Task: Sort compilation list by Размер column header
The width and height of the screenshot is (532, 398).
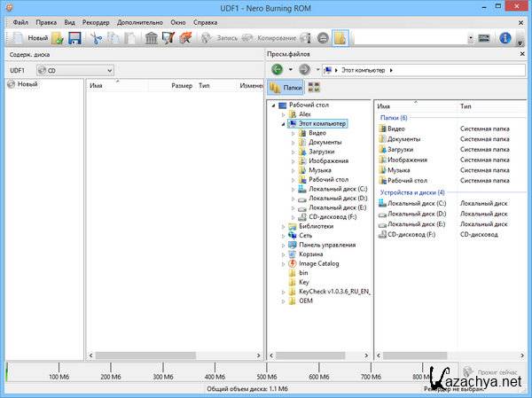Action: 182,86
